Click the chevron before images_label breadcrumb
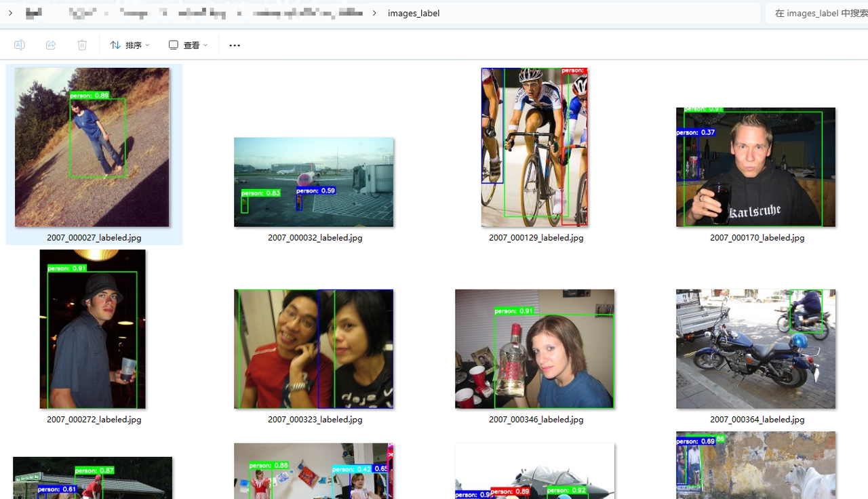The image size is (868, 499). point(374,13)
